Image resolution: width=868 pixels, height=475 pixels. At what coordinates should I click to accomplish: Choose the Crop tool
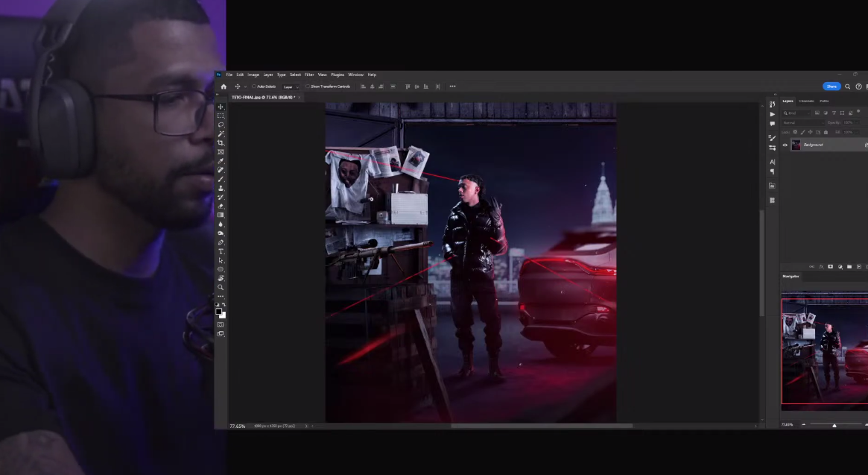[221, 143]
